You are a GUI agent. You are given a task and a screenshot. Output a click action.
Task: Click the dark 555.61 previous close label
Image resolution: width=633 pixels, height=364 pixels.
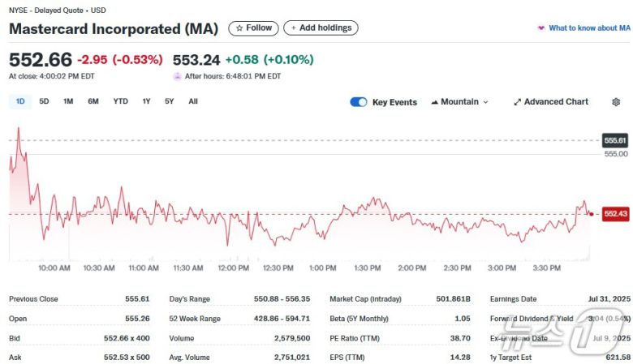click(616, 140)
